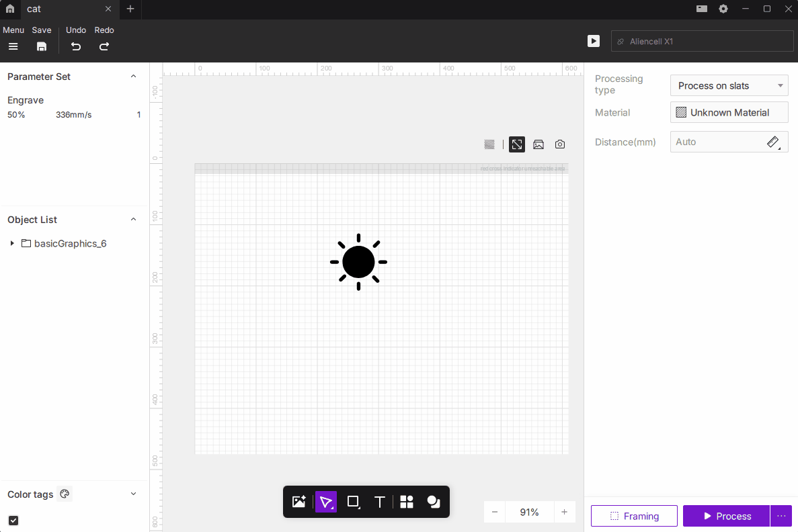
Task: Expand the basicGraphics_6 folder
Action: [x=12, y=243]
